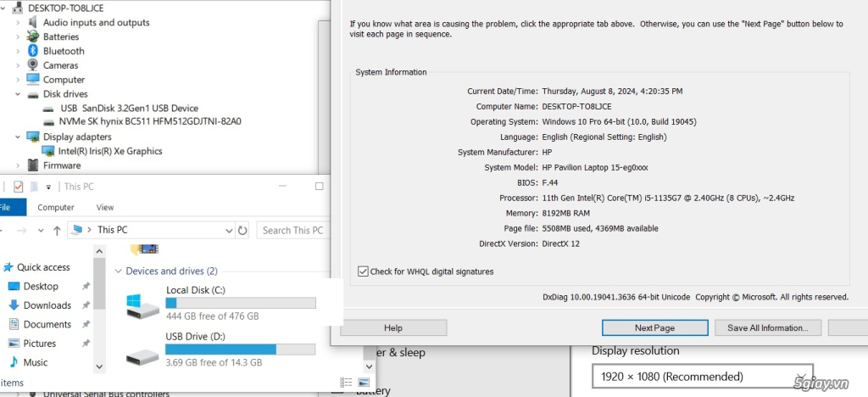Select Documents in Quick access
868x397 pixels.
47,324
